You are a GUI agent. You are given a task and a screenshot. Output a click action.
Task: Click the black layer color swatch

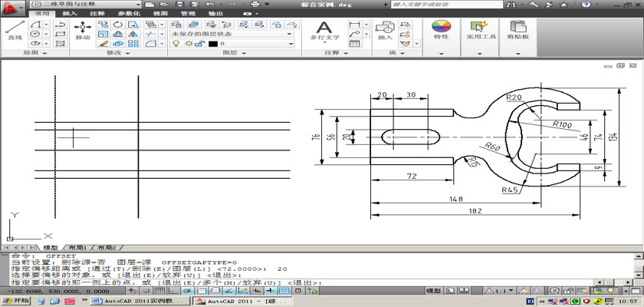coord(212,44)
